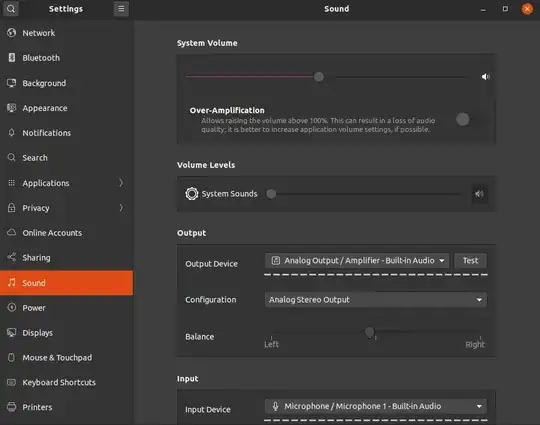Click the System Volume speaker icon
The width and height of the screenshot is (540, 425).
pyautogui.click(x=486, y=77)
